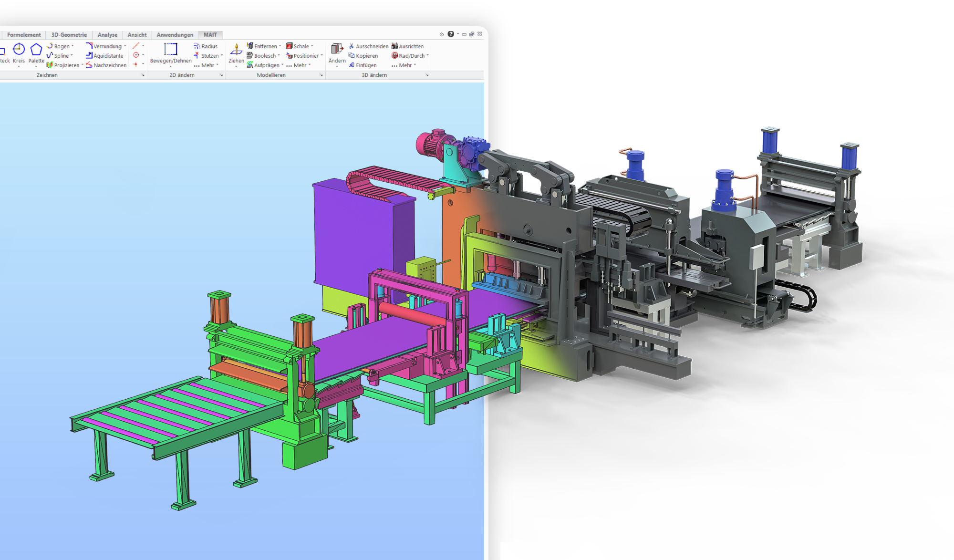This screenshot has height=560, width=954.
Task: Open the Rad/Durch dropdown
Action: (427, 56)
